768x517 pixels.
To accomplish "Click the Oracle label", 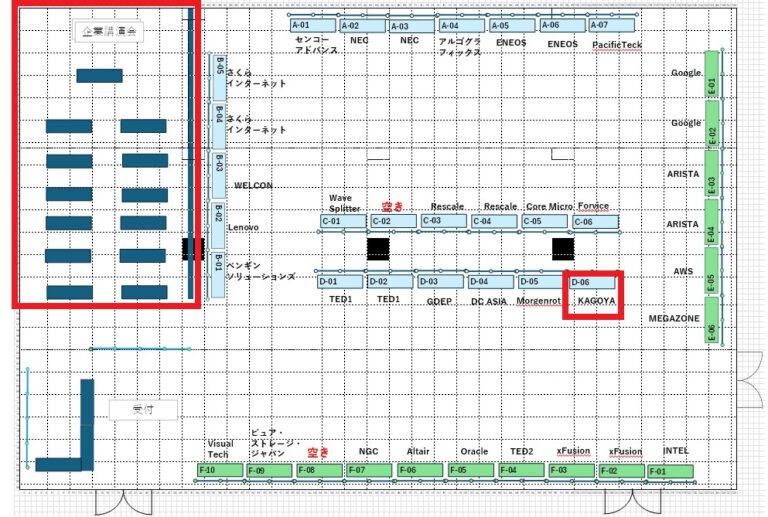I will 474,451.
